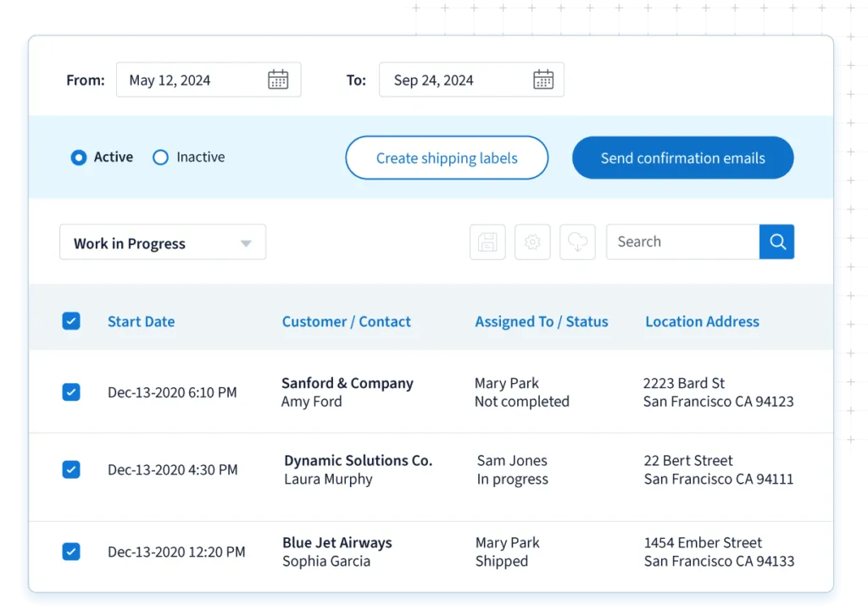Click contact Laura Murphy
The height and width of the screenshot is (616, 868).
(328, 479)
